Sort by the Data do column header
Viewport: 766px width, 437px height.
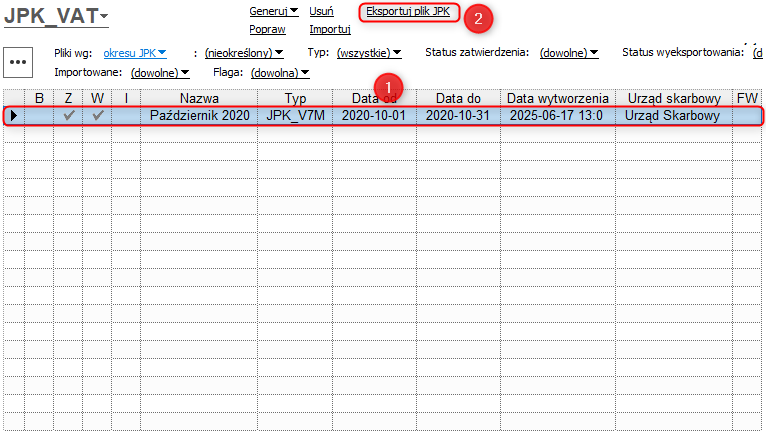[x=458, y=98]
